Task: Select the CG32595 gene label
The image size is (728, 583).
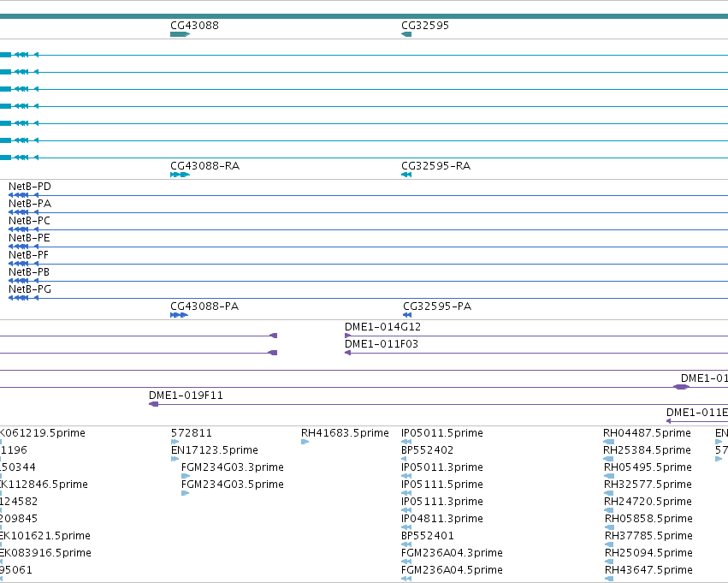Action: click(425, 26)
